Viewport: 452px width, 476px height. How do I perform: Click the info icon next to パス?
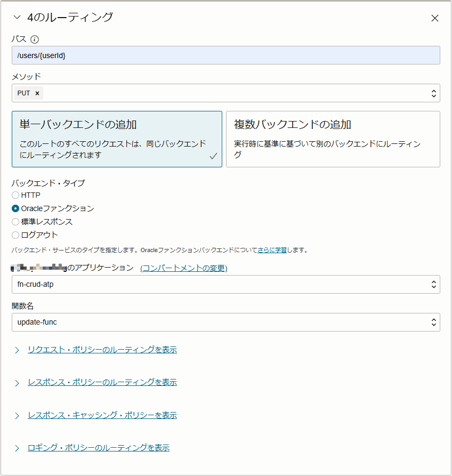coord(35,39)
